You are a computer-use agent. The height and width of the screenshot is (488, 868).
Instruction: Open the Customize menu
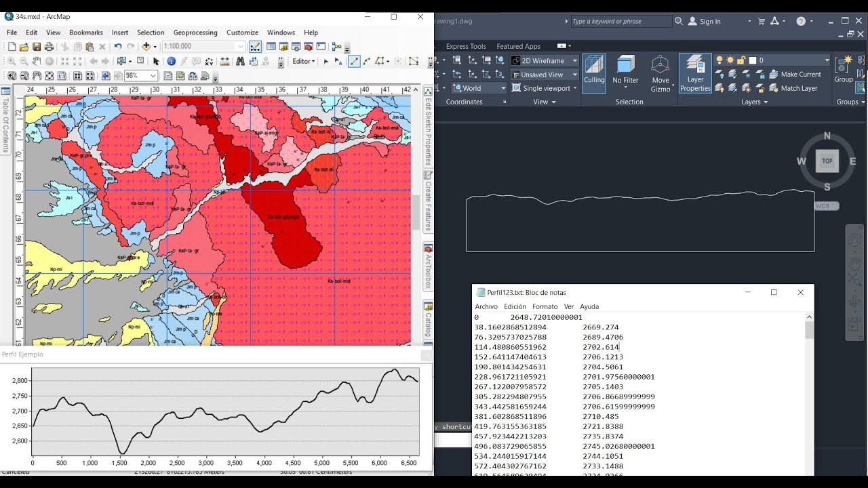(242, 33)
